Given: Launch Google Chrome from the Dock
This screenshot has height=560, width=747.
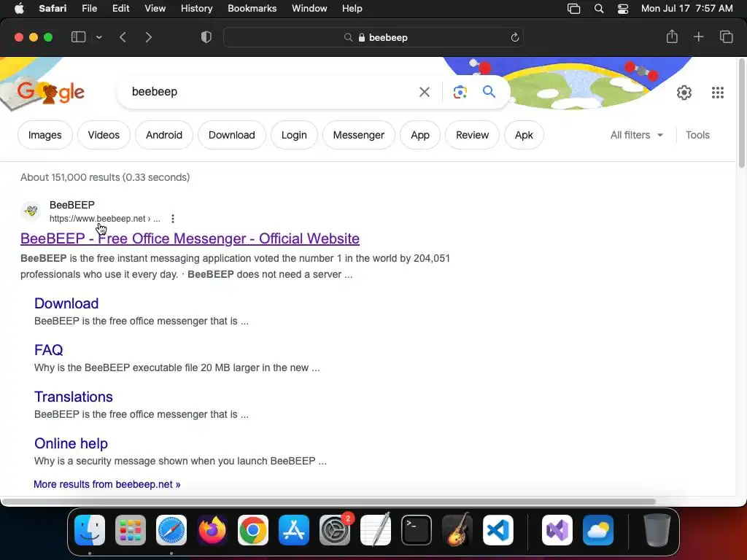Looking at the screenshot, I should pos(253,530).
